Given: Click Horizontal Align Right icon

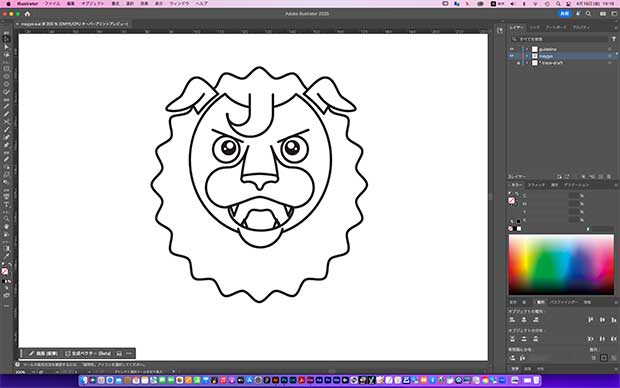Looking at the screenshot, I should (x=536, y=320).
